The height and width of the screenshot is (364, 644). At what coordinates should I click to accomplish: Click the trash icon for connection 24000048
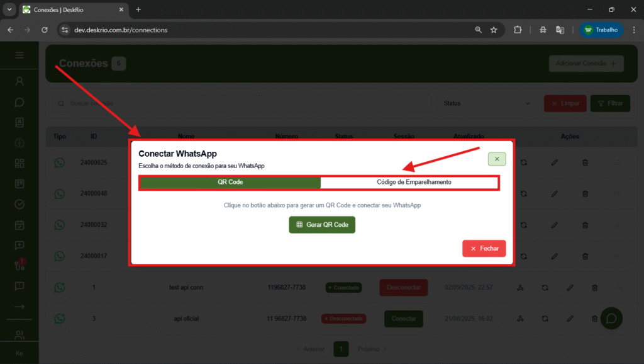[x=586, y=194]
